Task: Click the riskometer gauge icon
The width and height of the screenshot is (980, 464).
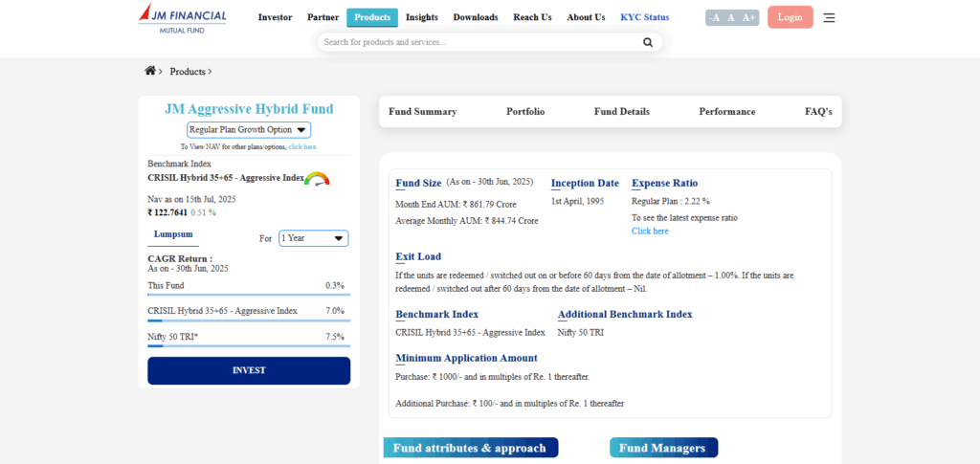Action: pyautogui.click(x=317, y=179)
